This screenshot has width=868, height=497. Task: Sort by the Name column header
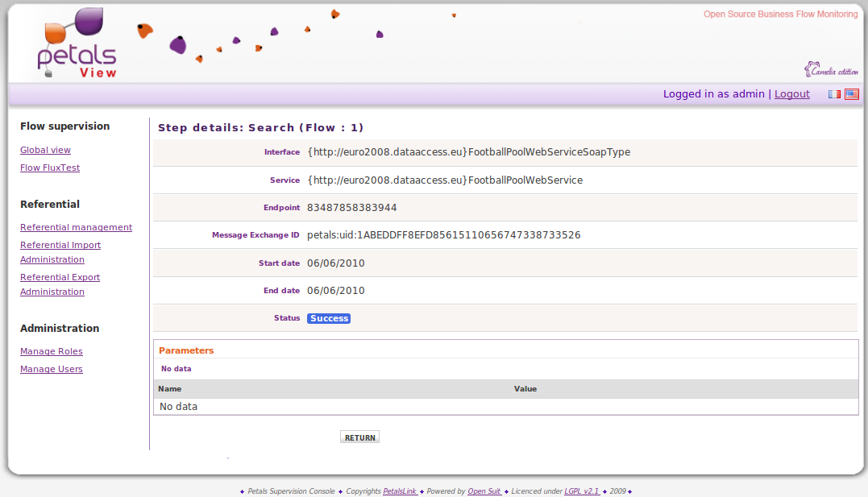point(170,389)
